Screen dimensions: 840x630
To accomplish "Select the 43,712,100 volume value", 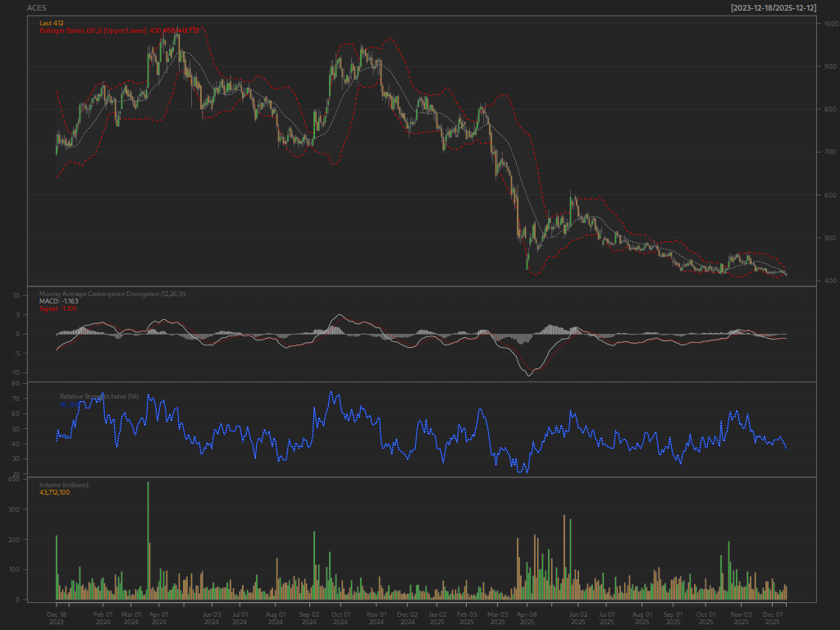I will pyautogui.click(x=55, y=492).
